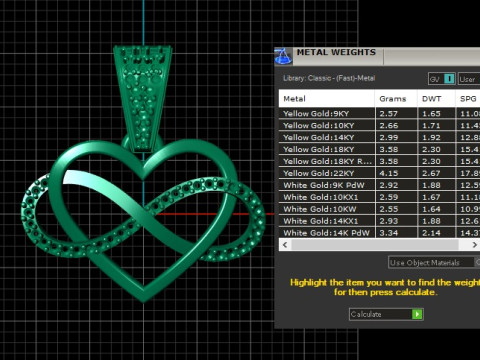Select the White Gold:14KX1 row
This screenshot has width=480, height=360.
(x=379, y=221)
